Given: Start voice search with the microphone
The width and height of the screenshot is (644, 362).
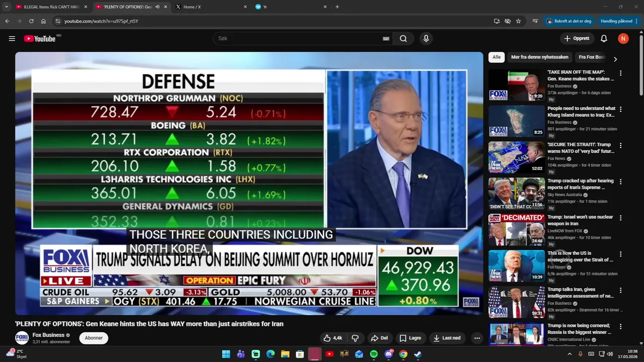Looking at the screenshot, I should (x=426, y=39).
